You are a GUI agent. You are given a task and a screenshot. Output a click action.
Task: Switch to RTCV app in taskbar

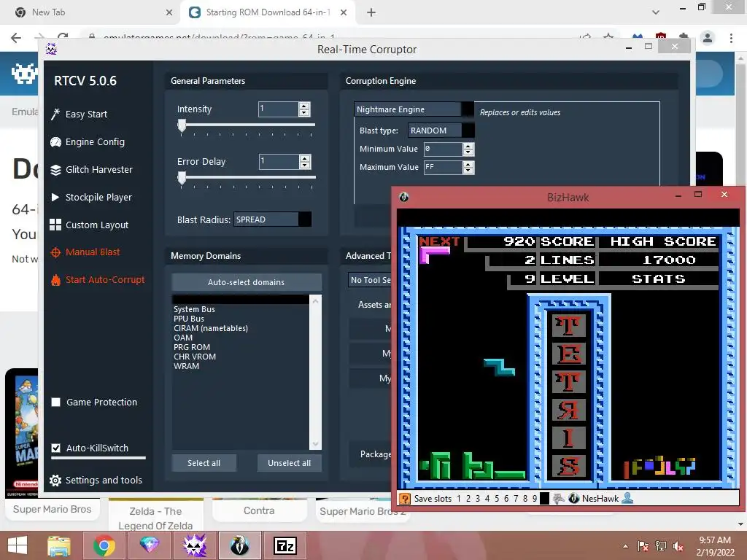pyautogui.click(x=194, y=545)
